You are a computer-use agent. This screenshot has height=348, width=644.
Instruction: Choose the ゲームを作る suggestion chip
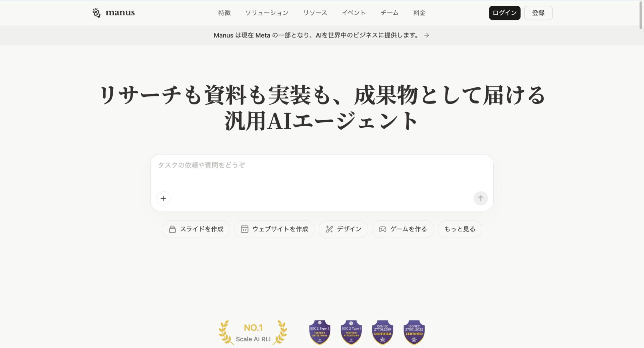click(403, 229)
